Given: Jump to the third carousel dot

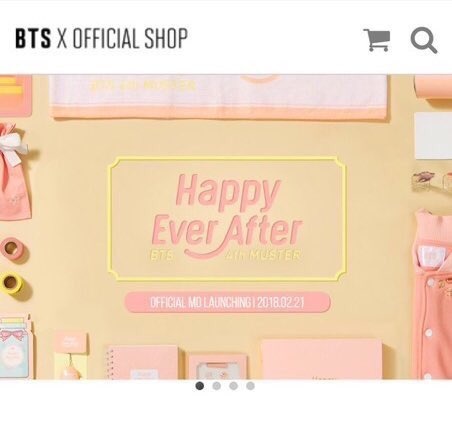Looking at the screenshot, I should 234,386.
